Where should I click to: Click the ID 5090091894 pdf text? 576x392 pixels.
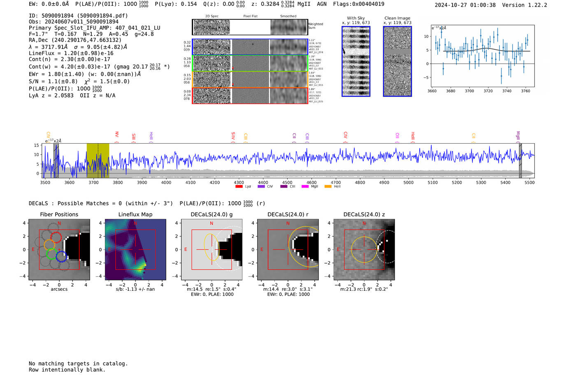pyautogui.click(x=78, y=16)
